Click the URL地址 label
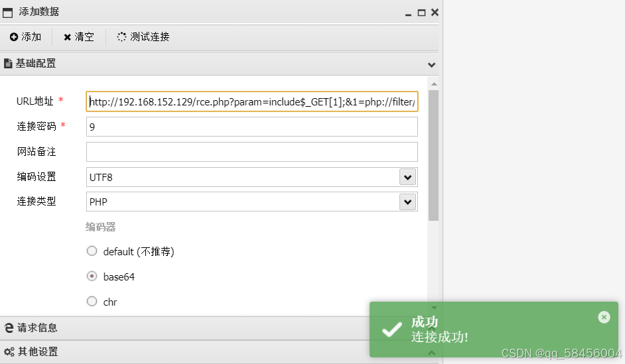 pos(35,101)
